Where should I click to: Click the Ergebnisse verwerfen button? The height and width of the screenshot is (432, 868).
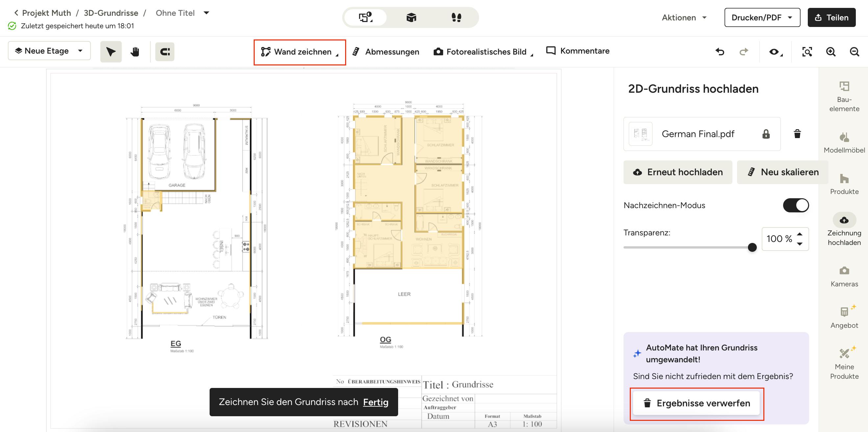tap(697, 403)
